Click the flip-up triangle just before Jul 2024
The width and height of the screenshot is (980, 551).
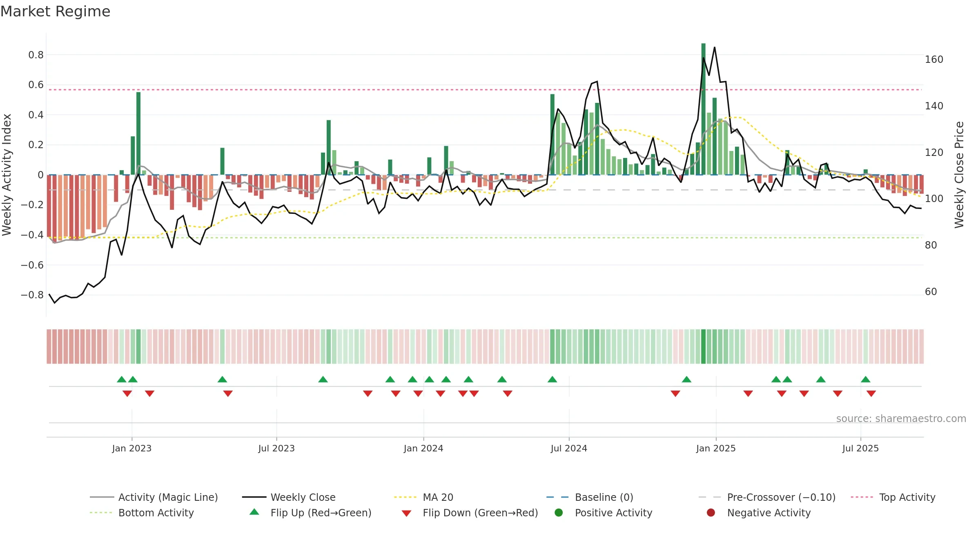552,379
